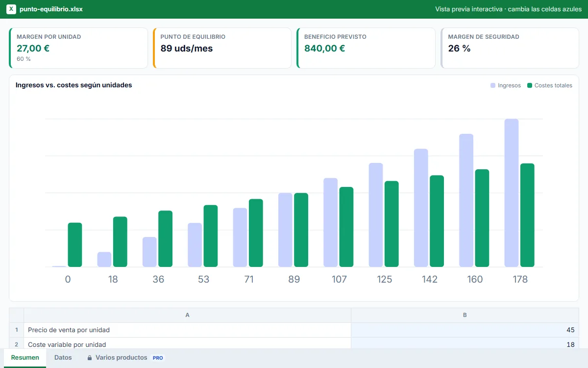The height and width of the screenshot is (368, 588).
Task: Select column A header
Action: pyautogui.click(x=187, y=315)
